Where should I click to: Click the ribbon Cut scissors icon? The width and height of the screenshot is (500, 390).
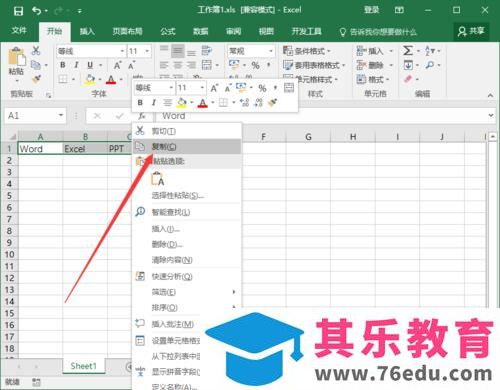click(36, 51)
